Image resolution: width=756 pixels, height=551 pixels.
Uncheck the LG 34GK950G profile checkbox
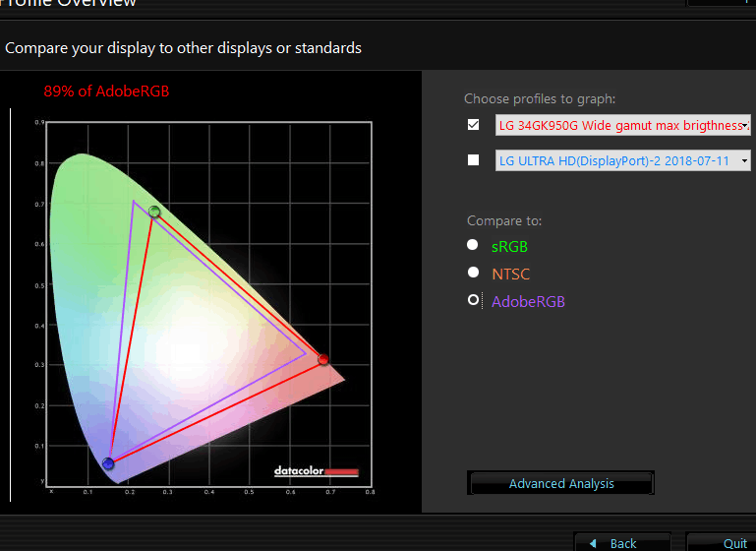tap(474, 125)
